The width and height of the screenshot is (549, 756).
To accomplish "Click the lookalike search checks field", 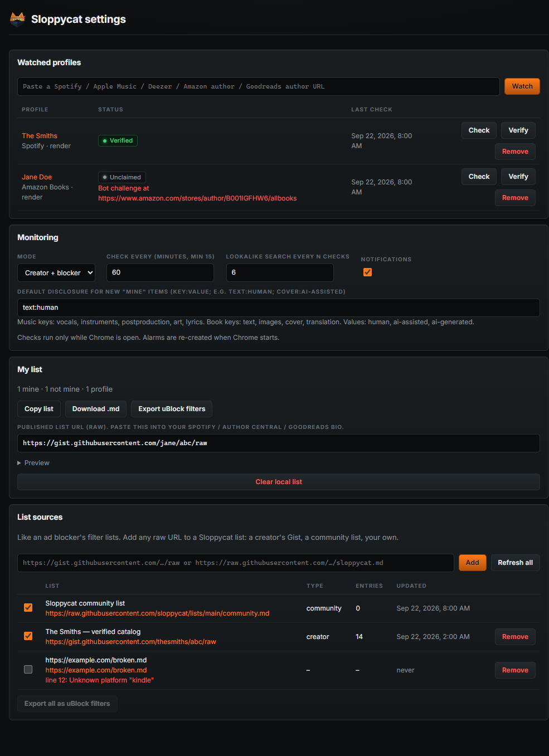I will click(x=280, y=272).
